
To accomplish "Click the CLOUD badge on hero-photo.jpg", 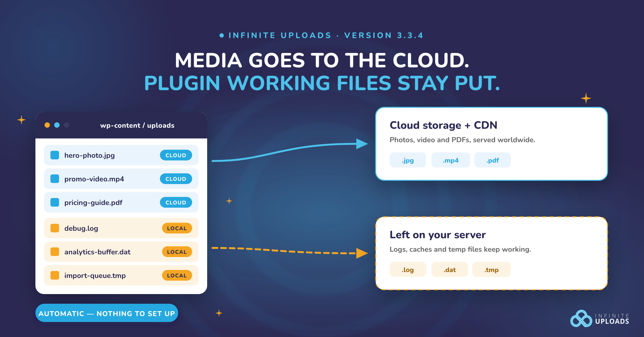I will click(x=176, y=155).
